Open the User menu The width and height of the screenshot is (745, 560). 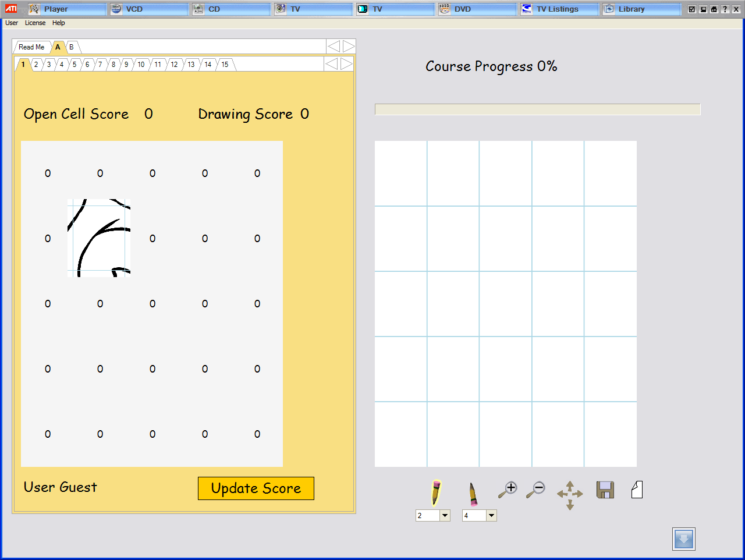(12, 23)
